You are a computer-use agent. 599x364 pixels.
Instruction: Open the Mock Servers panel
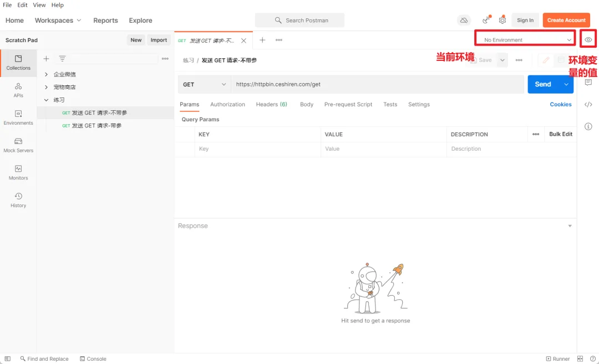pos(18,145)
